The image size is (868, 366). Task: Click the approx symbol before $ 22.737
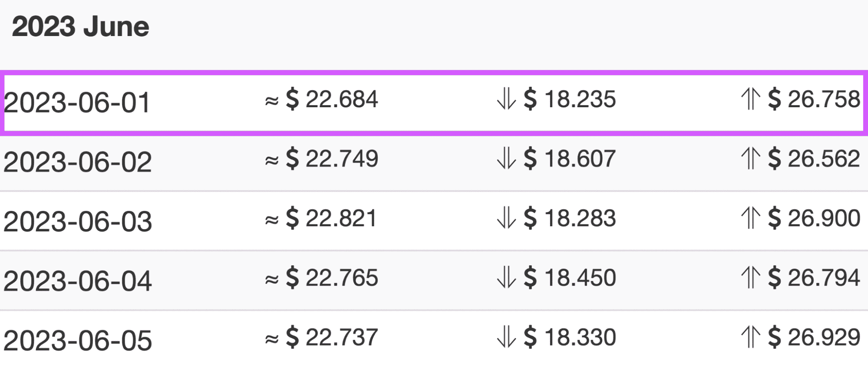(x=272, y=339)
